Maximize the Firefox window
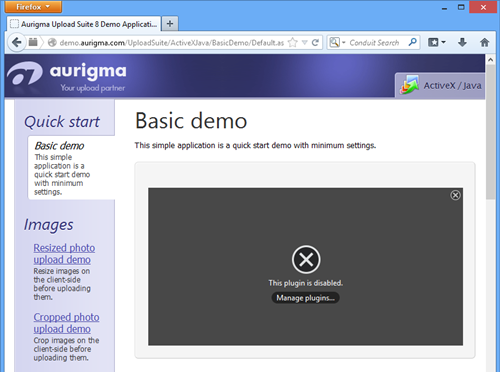 461,7
